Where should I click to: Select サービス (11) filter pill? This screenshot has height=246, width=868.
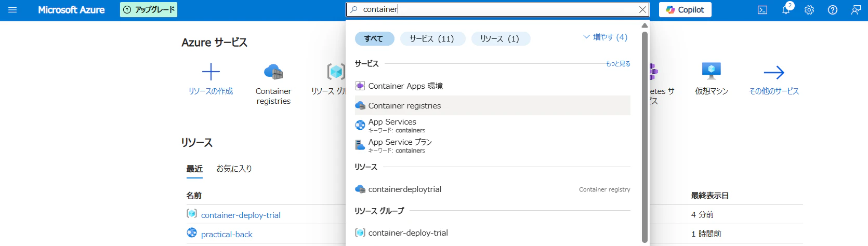pyautogui.click(x=432, y=39)
